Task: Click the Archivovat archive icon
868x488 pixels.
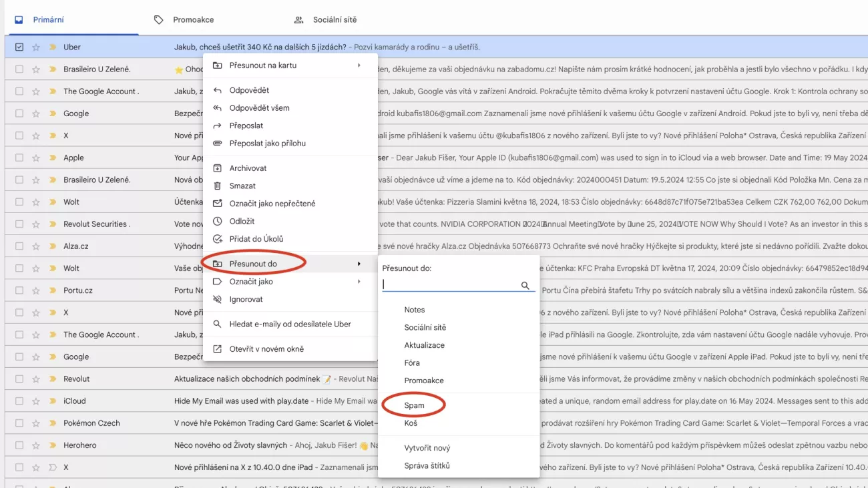Action: click(217, 168)
